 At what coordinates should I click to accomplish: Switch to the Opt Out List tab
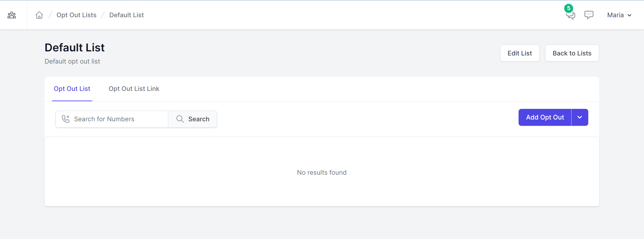(x=72, y=89)
